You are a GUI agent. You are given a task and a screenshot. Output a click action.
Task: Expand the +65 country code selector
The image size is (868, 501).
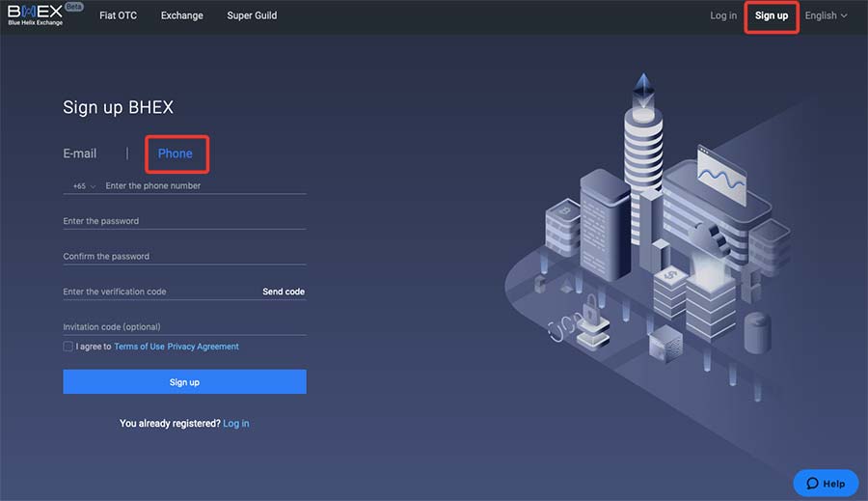[x=84, y=186]
